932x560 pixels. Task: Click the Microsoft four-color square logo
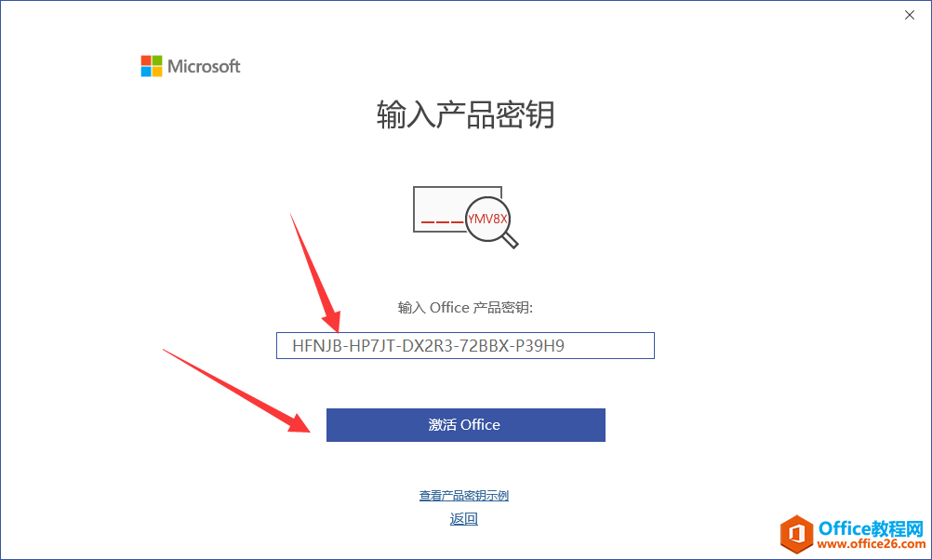coord(151,66)
